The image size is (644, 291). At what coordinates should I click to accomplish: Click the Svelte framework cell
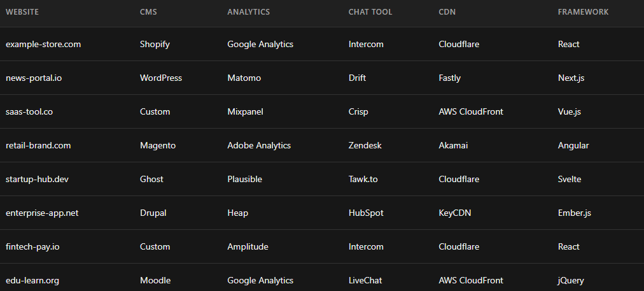(570, 180)
